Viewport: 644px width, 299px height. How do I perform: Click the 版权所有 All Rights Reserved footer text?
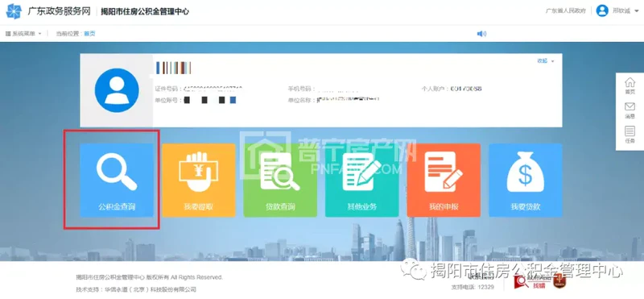(150, 277)
